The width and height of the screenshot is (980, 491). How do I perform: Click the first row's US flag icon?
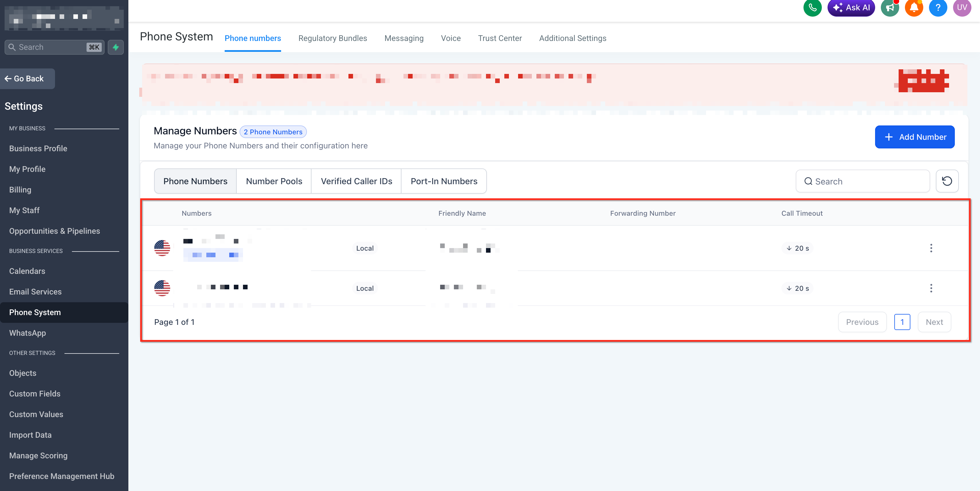(x=162, y=248)
